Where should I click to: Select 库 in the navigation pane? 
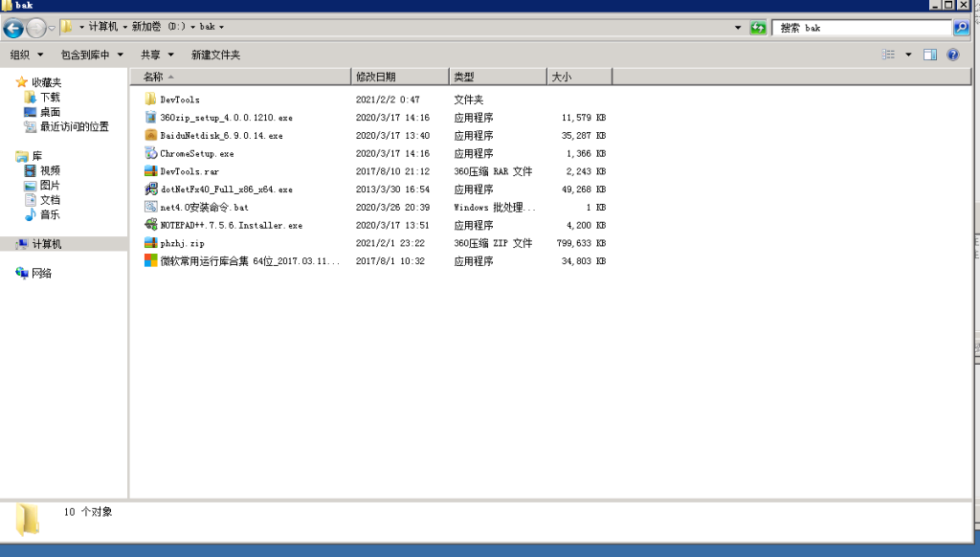37,156
